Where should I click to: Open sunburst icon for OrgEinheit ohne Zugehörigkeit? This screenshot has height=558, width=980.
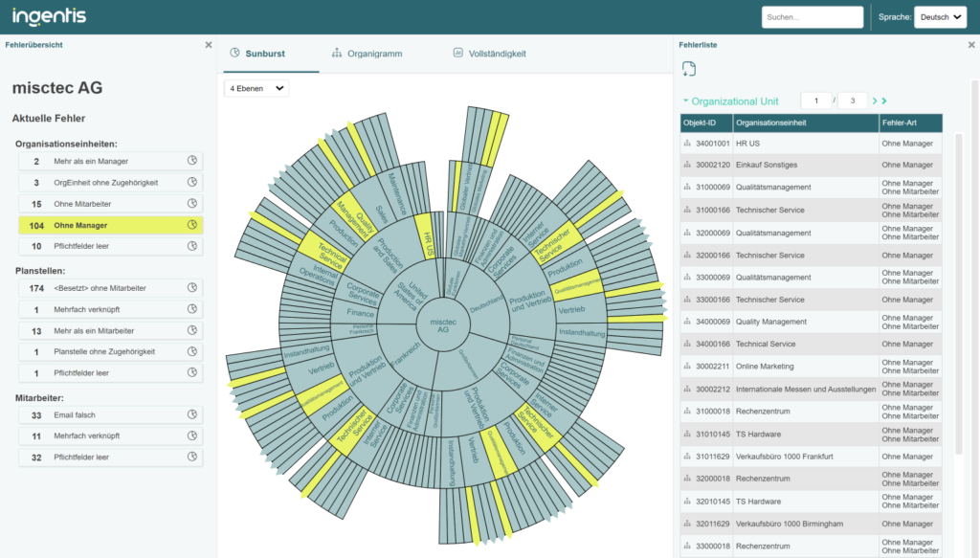click(191, 182)
